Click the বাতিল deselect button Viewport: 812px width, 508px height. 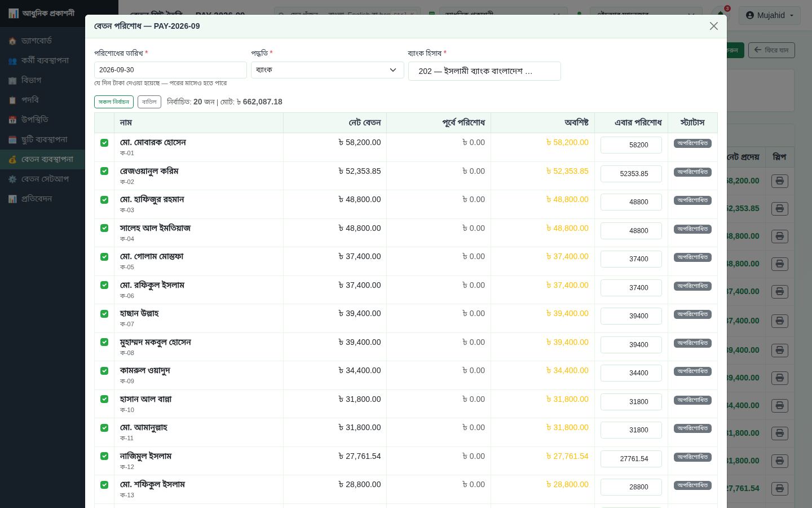[149, 102]
